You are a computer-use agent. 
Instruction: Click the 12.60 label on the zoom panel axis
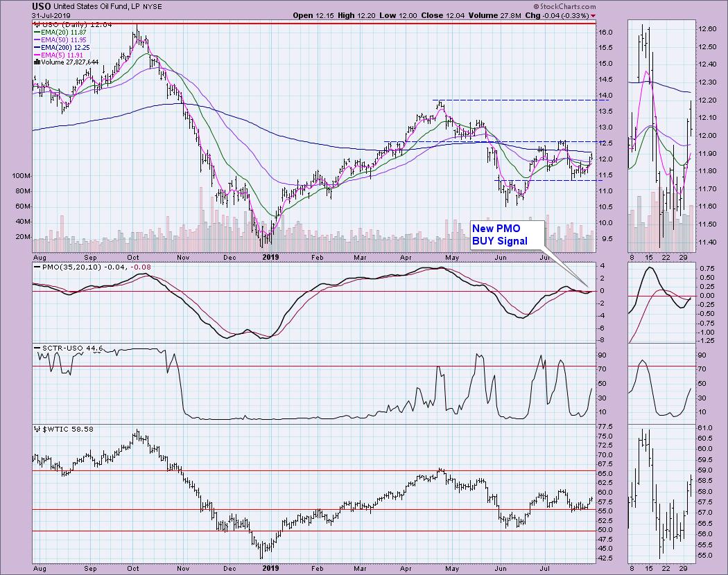coord(707,29)
